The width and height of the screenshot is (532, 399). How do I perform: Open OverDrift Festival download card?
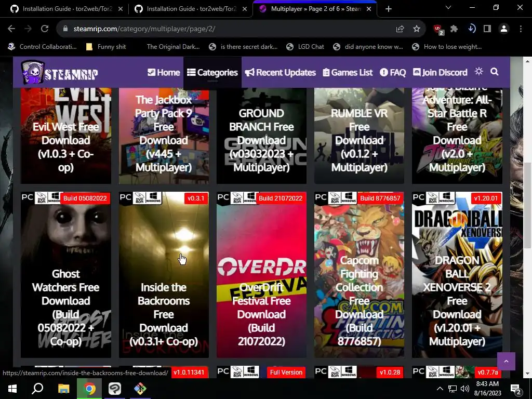pyautogui.click(x=261, y=275)
